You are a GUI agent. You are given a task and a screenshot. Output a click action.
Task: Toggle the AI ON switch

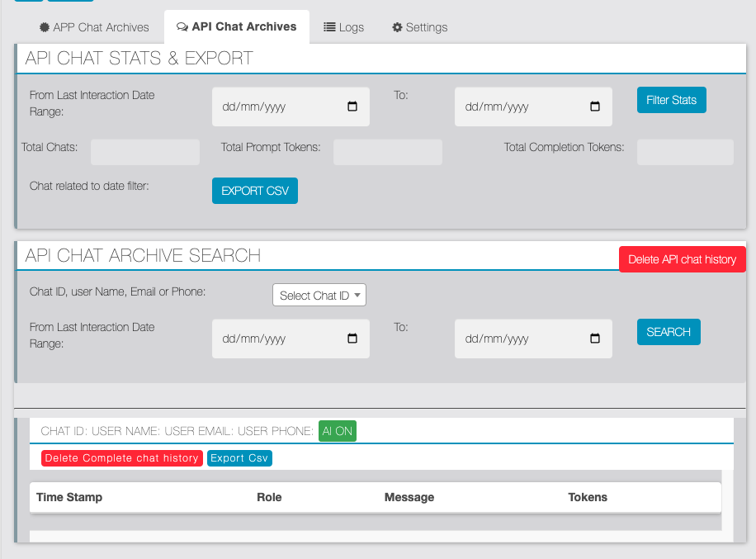pyautogui.click(x=338, y=431)
